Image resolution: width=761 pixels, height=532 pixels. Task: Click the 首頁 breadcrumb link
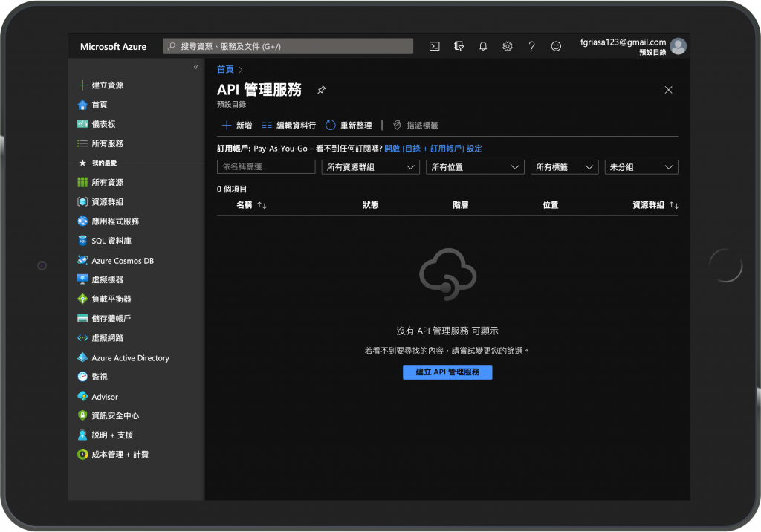pos(225,69)
